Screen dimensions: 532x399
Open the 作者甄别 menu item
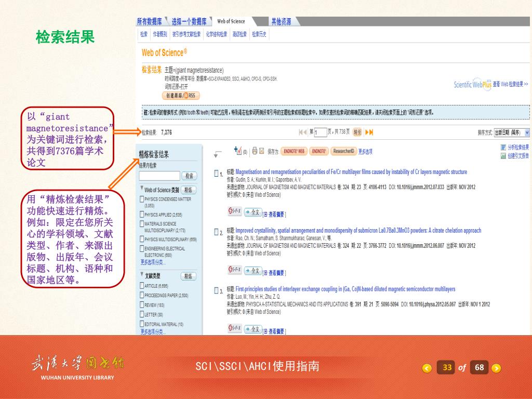[x=160, y=34]
